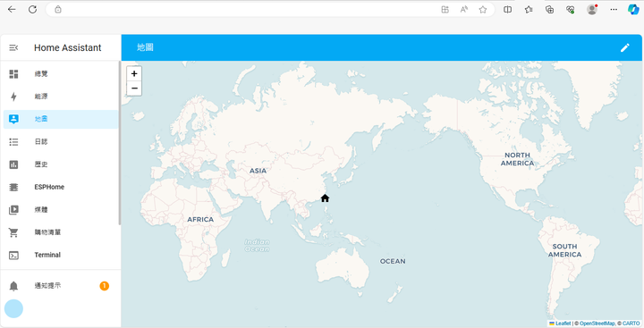The height and width of the screenshot is (328, 644).
Task: Open the Terminal console icon
Action: point(13,255)
